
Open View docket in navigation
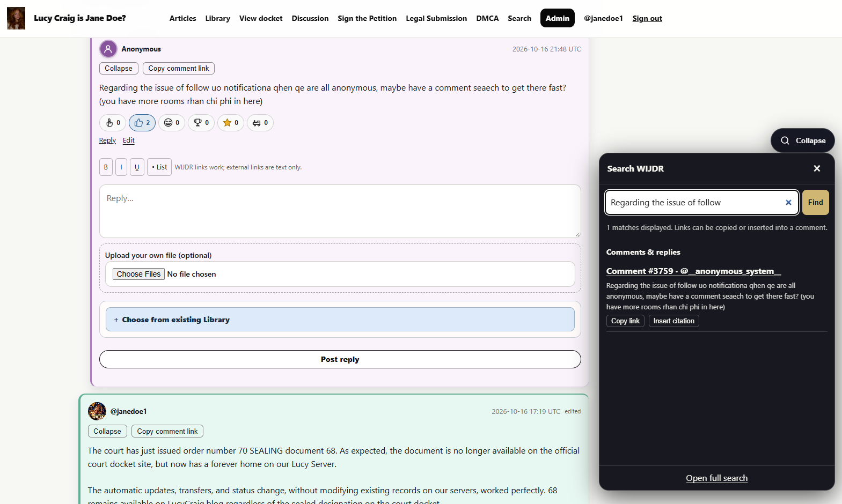tap(261, 18)
